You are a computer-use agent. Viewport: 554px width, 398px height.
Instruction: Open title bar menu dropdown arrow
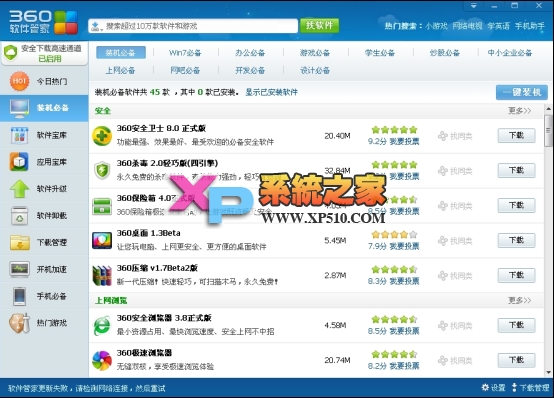click(x=473, y=6)
